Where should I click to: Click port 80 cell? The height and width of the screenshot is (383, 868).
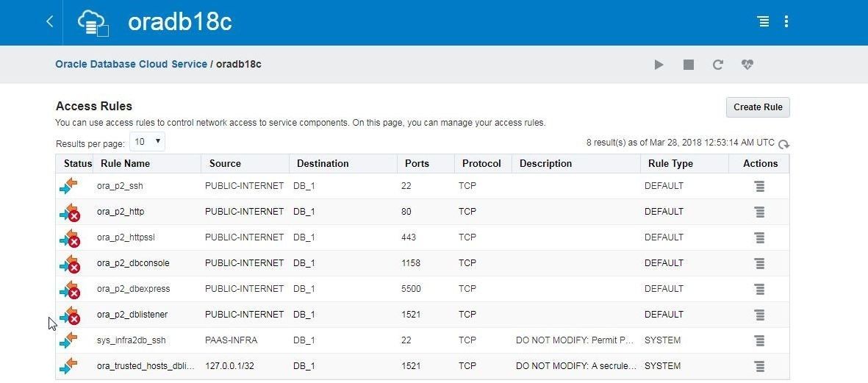(406, 212)
